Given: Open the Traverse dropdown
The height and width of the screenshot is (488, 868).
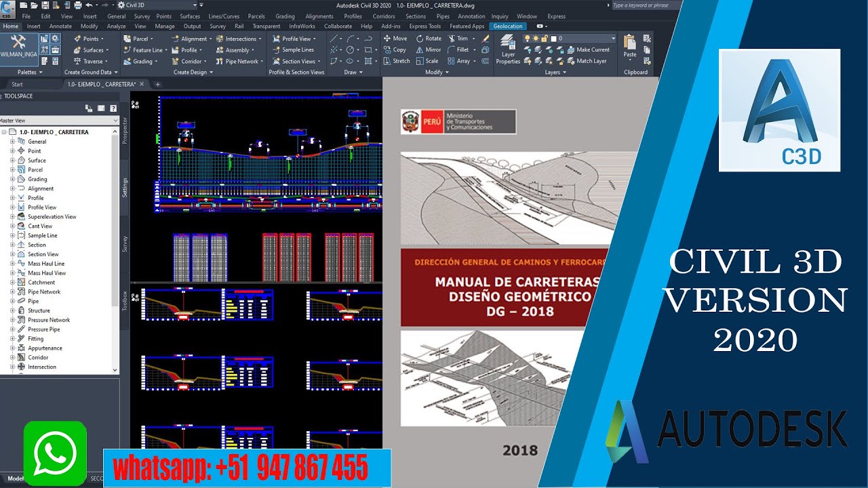Looking at the screenshot, I should (92, 61).
